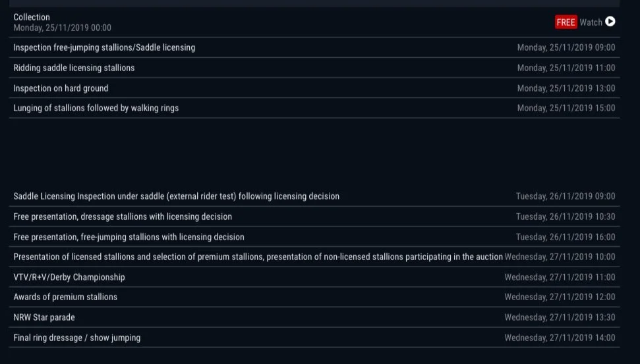Select NRW Star parade entry

tap(314, 317)
